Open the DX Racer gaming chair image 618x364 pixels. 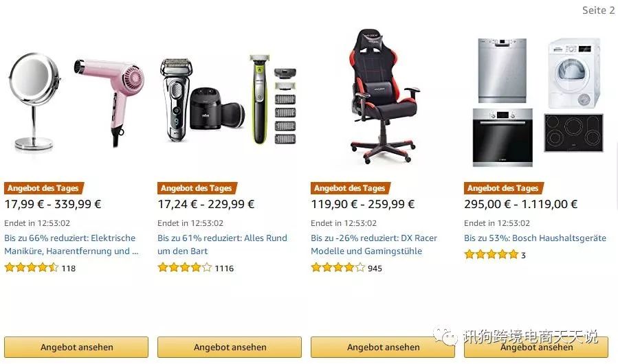[382, 96]
